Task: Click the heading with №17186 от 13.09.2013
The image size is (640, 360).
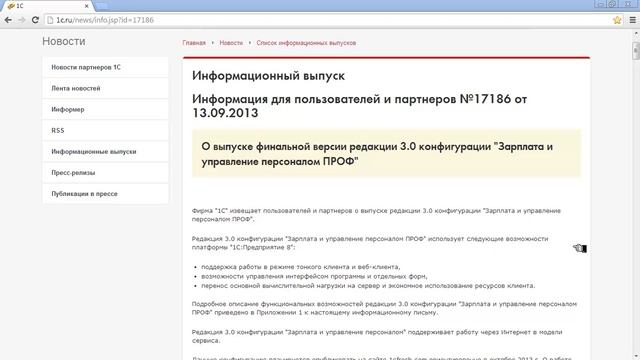Action: (x=359, y=106)
